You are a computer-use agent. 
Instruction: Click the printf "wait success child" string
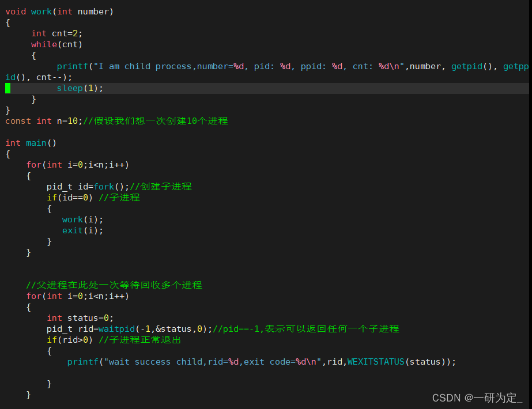point(213,362)
